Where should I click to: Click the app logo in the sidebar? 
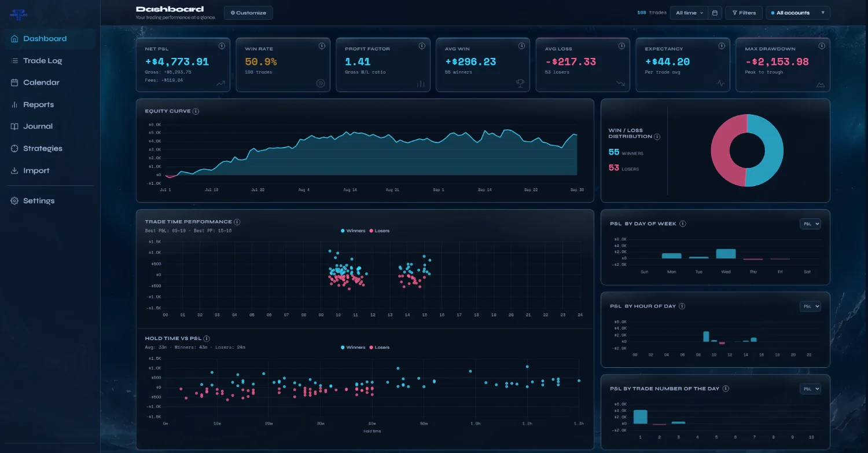pos(17,15)
